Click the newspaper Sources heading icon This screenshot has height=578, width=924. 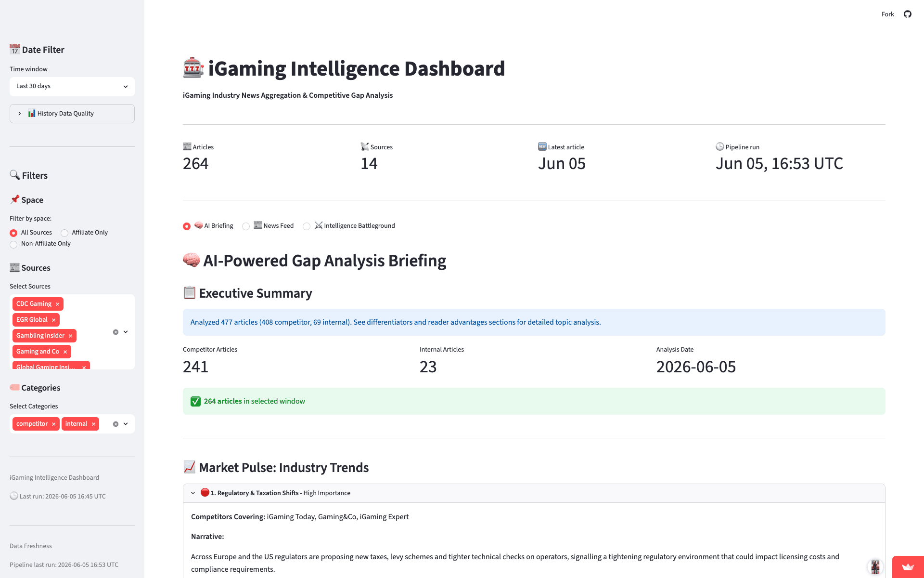coord(14,267)
